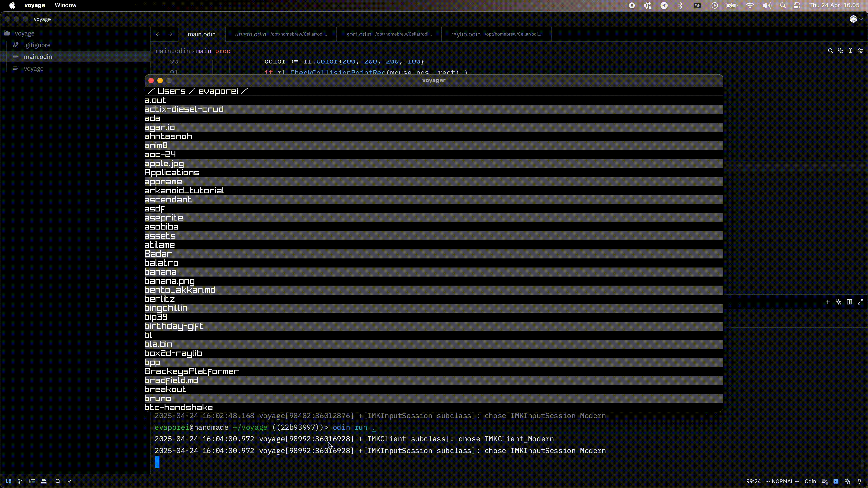Go back with the left arrow in tab bar
The width and height of the screenshot is (868, 488).
(158, 34)
